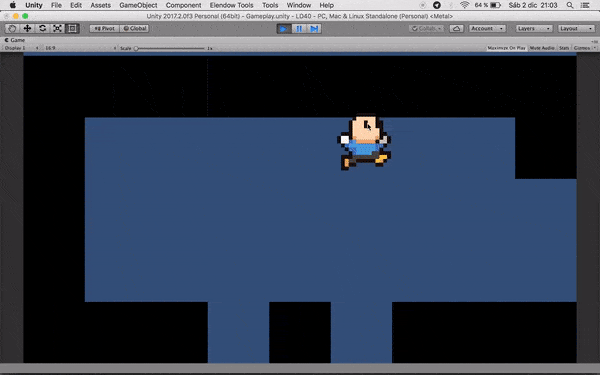Advance one frame with Step button

click(314, 29)
